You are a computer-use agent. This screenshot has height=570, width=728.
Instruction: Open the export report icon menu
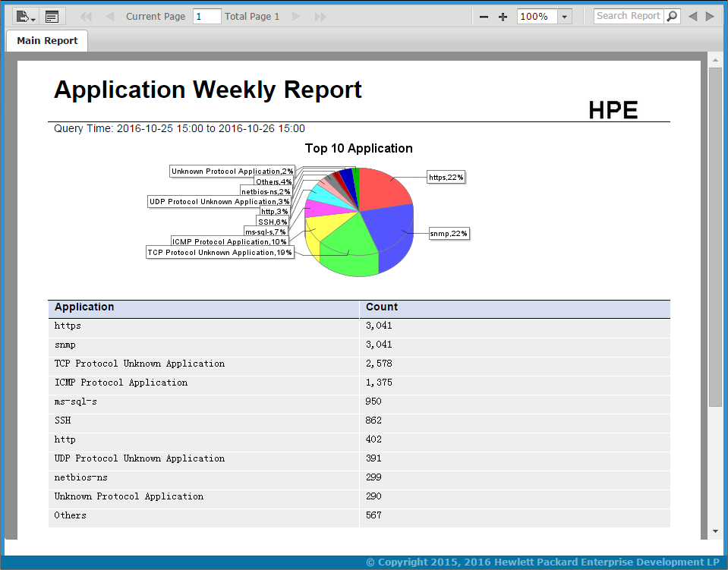[26, 17]
